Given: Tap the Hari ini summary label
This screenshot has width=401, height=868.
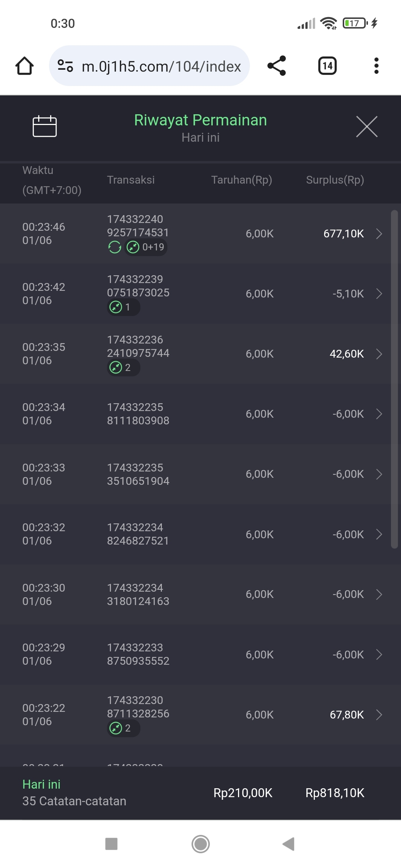Looking at the screenshot, I should (x=41, y=784).
